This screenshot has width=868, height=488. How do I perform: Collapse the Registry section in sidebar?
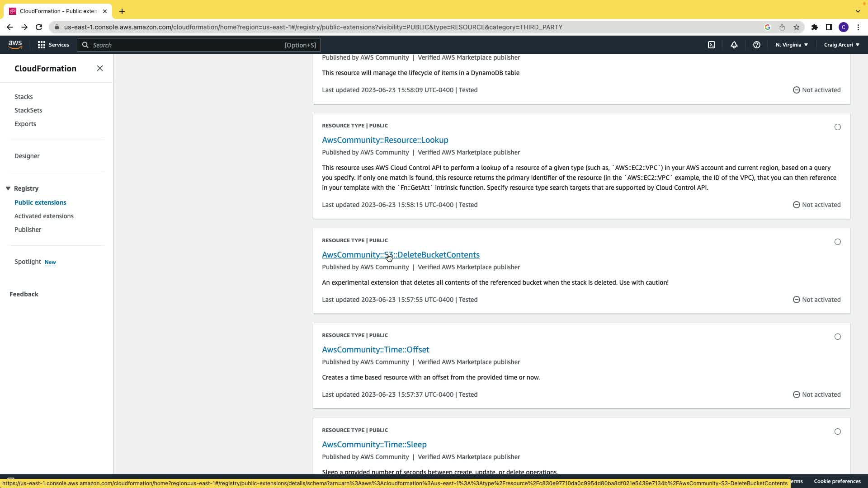[x=8, y=188]
